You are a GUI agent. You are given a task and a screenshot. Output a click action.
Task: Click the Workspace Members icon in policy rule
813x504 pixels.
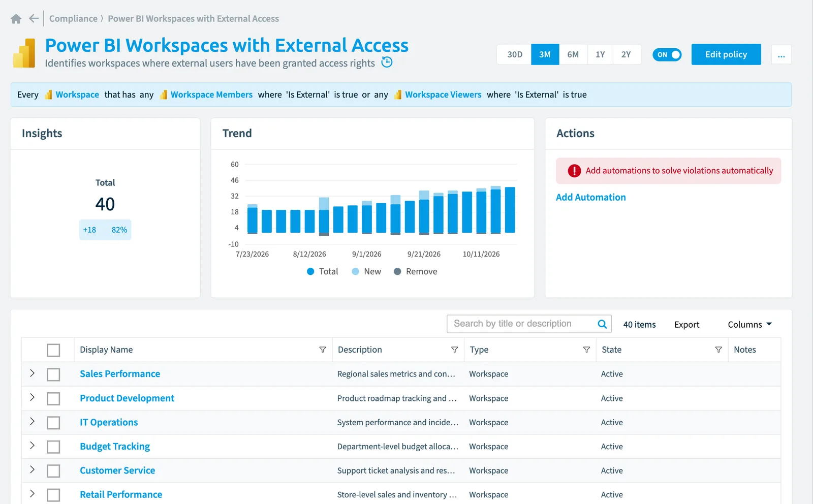[x=164, y=94]
